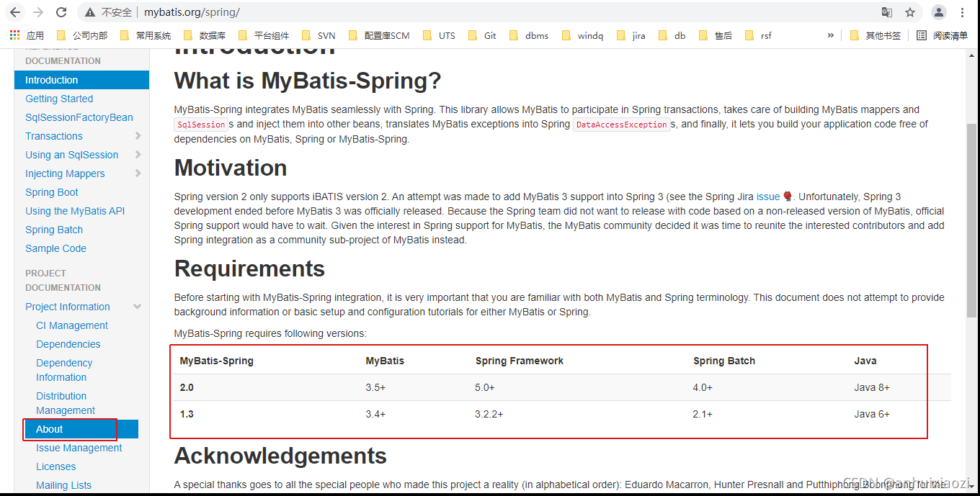Select the MyBatis-Spring 2.0 version cell
Viewport: 980px width, 496px height.
click(x=187, y=387)
